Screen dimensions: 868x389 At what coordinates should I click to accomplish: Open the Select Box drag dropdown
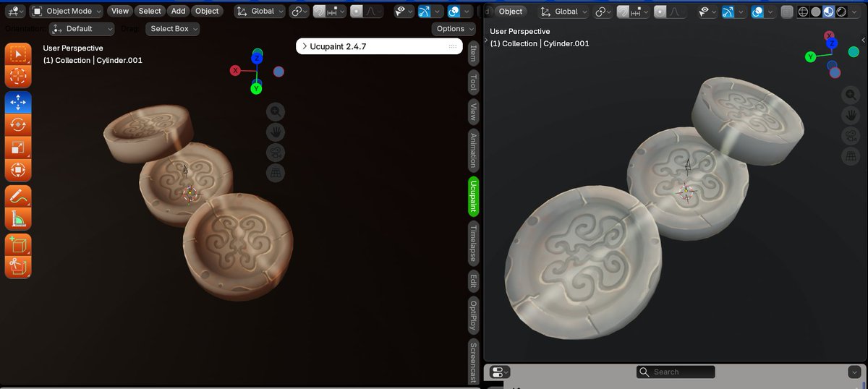click(x=172, y=28)
